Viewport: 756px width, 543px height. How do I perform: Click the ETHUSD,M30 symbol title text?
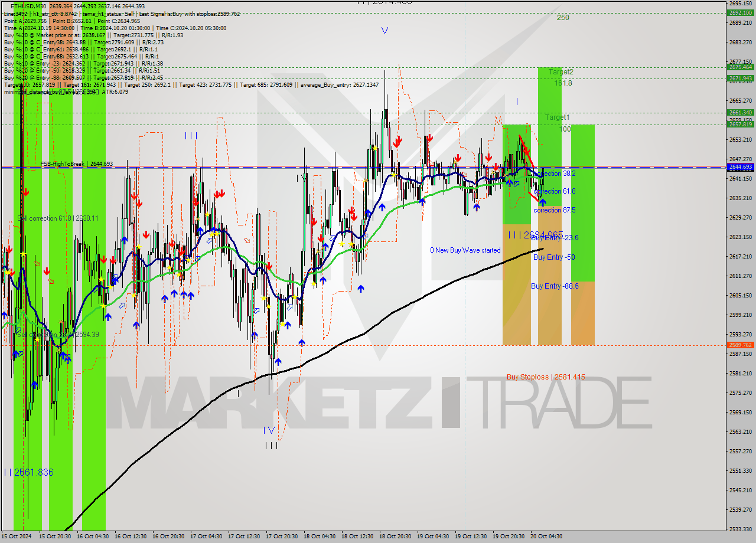point(29,6)
